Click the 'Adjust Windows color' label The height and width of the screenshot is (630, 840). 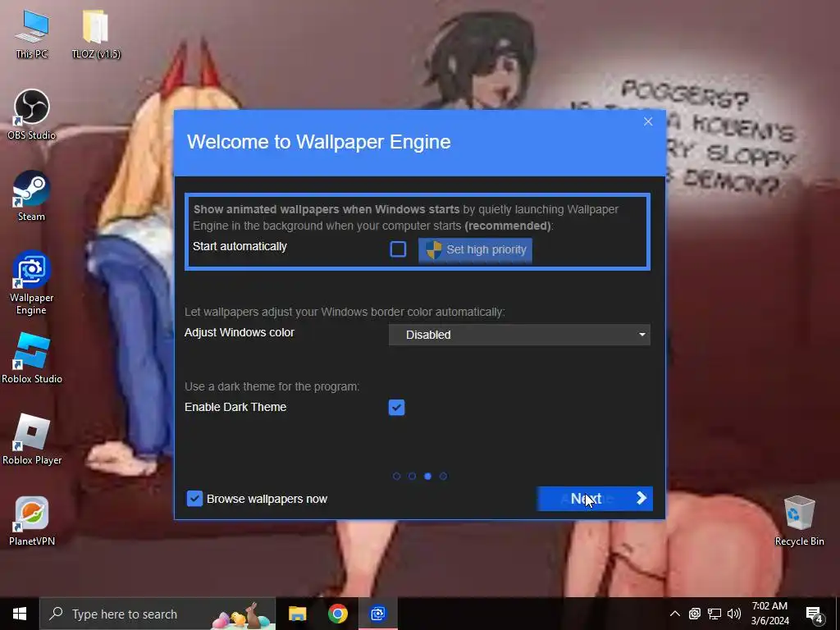click(x=240, y=333)
